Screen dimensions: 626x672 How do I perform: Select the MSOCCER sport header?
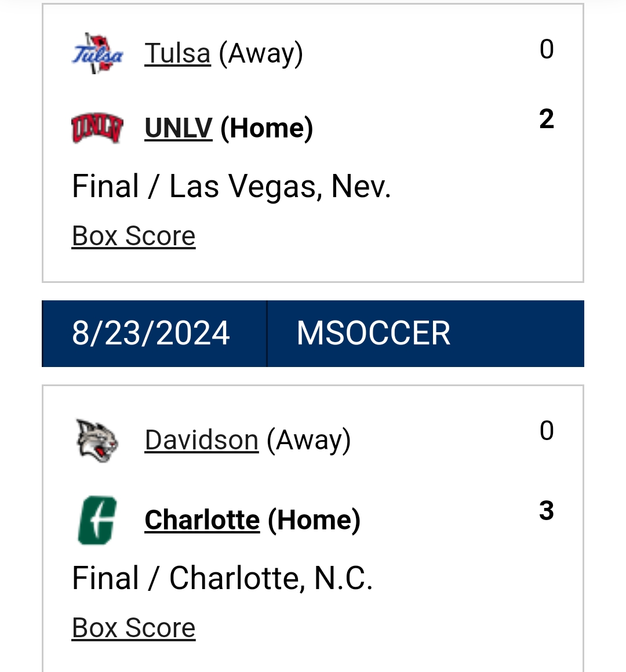373,333
